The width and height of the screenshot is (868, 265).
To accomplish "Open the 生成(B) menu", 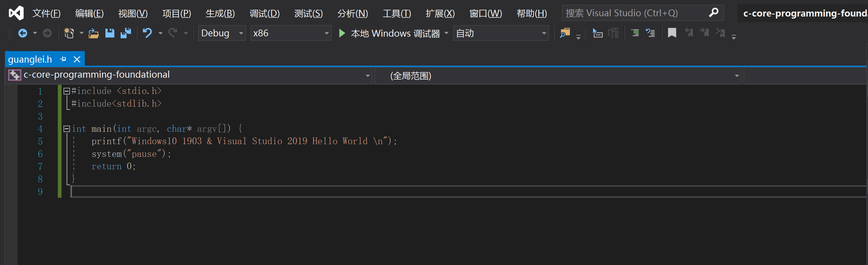I will point(220,13).
